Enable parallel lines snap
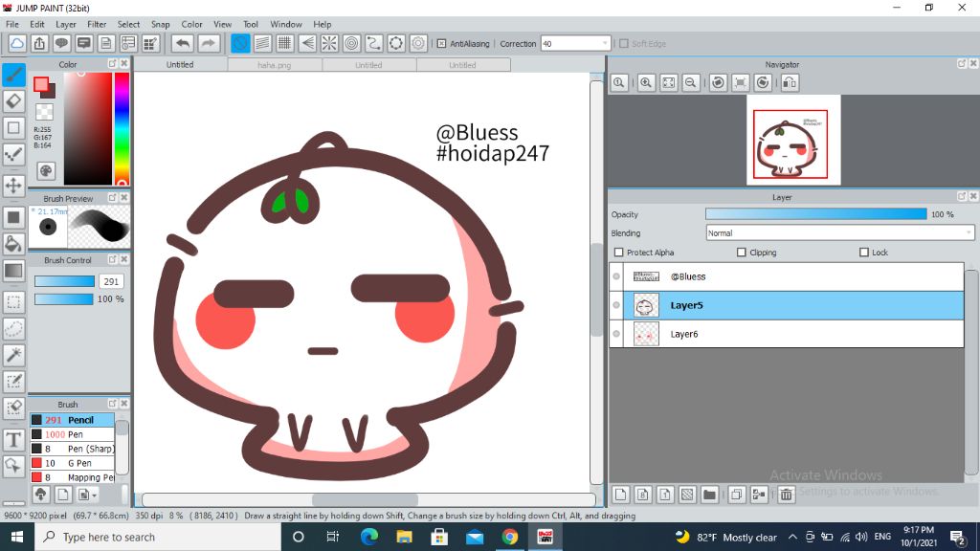The image size is (980, 551). point(262,43)
